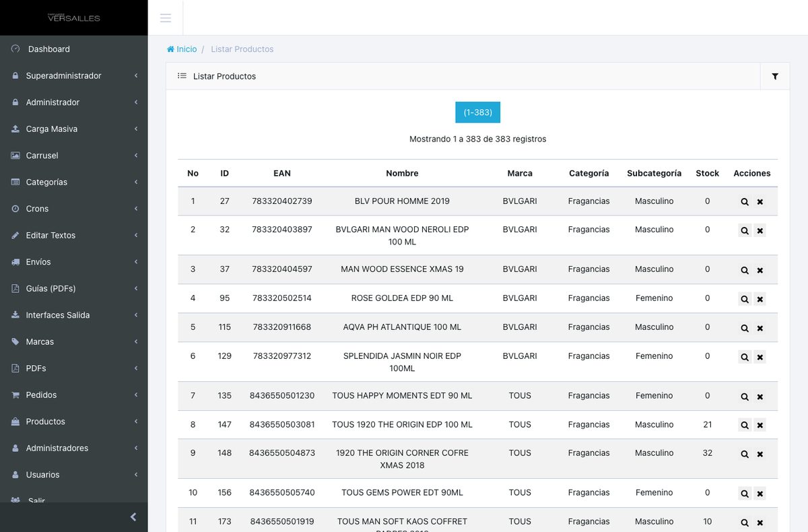Click the (1-383) pagination button
This screenshot has width=808, height=532.
[x=477, y=112]
